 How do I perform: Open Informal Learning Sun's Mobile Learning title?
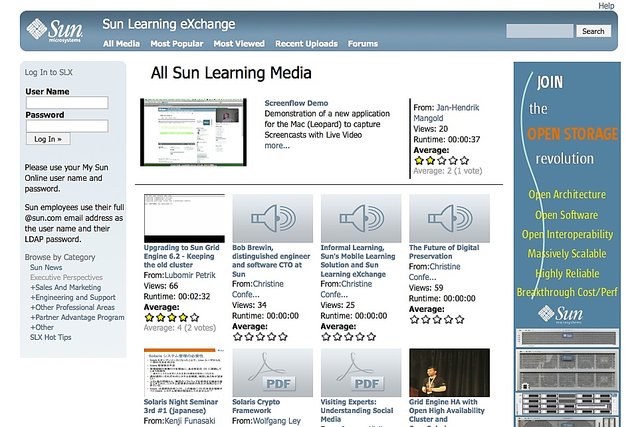point(358,260)
